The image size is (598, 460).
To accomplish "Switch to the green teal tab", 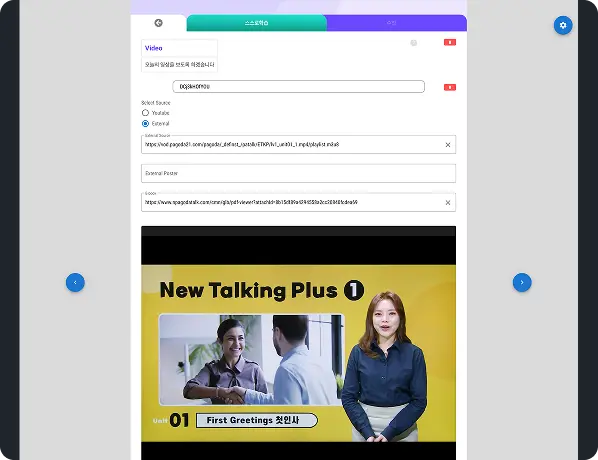I will 256,23.
